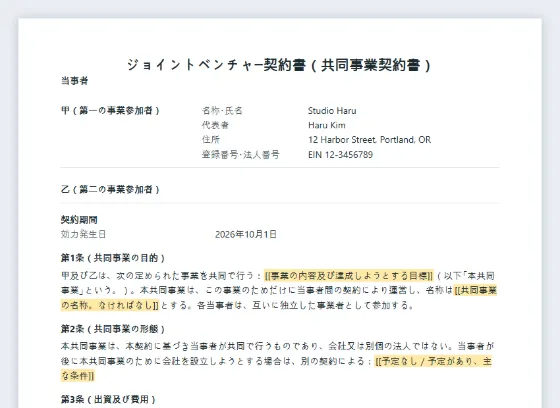
Task: Click the 名称·氏名 field label
Action: coord(222,110)
